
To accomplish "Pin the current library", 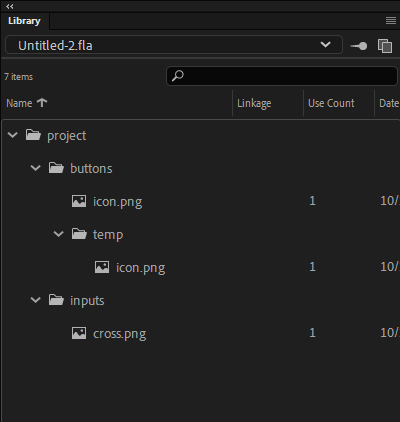I will pos(359,46).
